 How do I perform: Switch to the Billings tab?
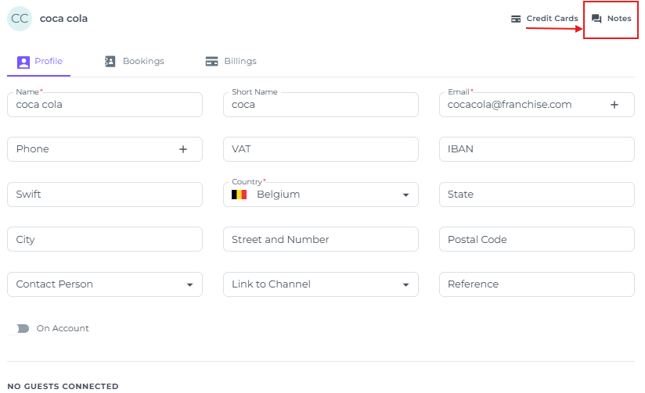tap(231, 61)
